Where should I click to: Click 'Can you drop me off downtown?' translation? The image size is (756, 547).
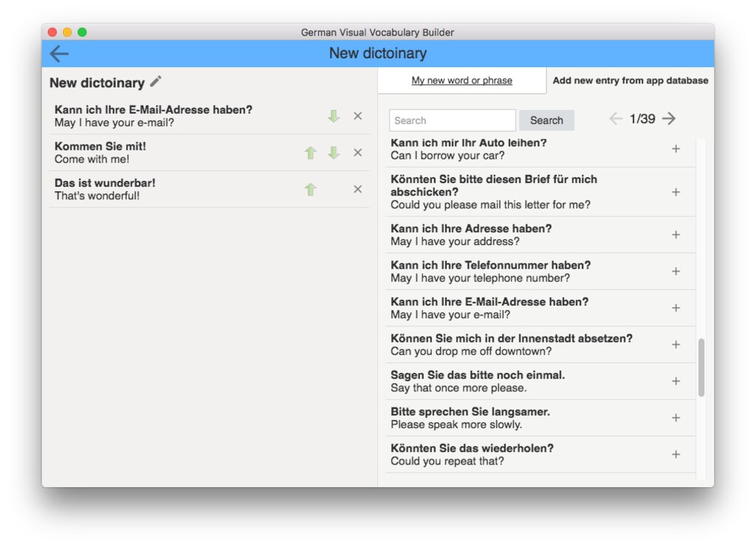click(471, 351)
